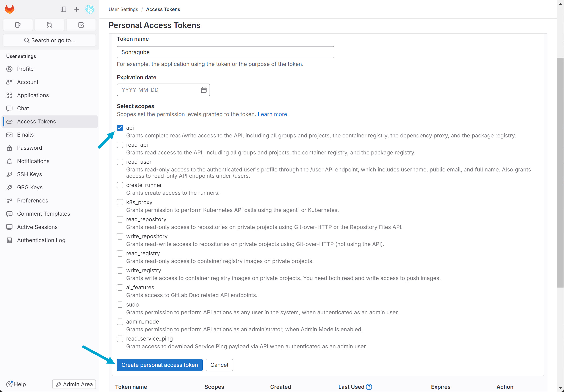Open the to-do list icon
Screen dimensions: 564x392
click(x=81, y=25)
